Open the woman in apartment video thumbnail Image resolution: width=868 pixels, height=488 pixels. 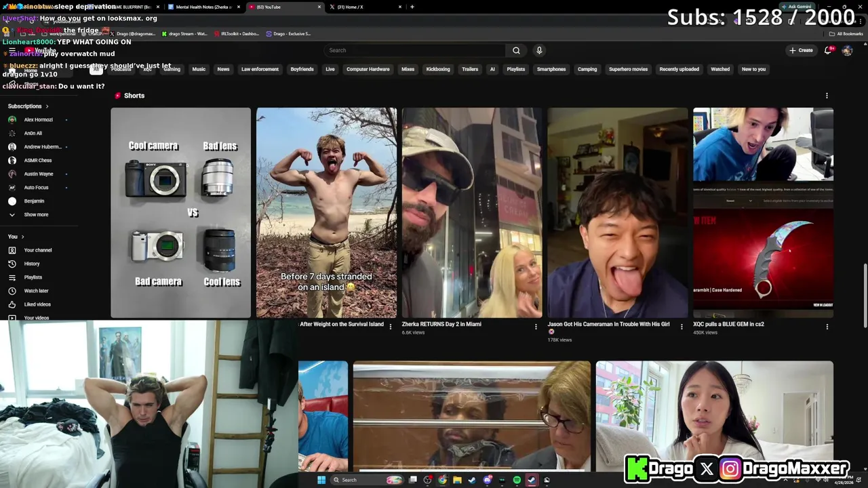pyautogui.click(x=715, y=415)
